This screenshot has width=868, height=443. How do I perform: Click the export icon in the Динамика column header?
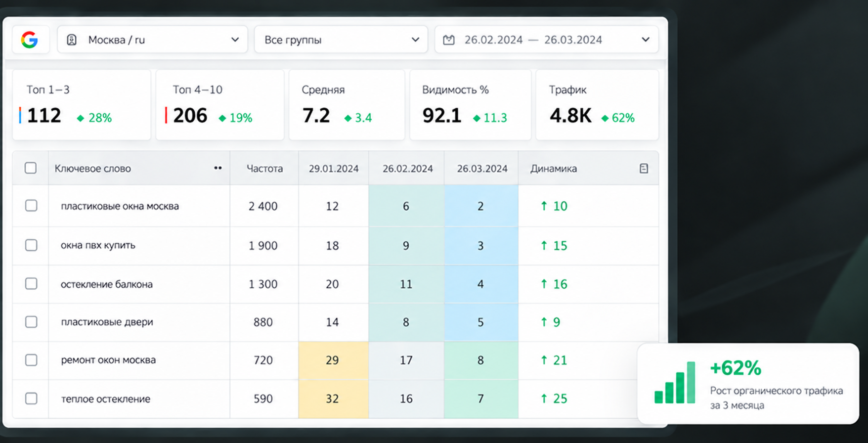[644, 169]
